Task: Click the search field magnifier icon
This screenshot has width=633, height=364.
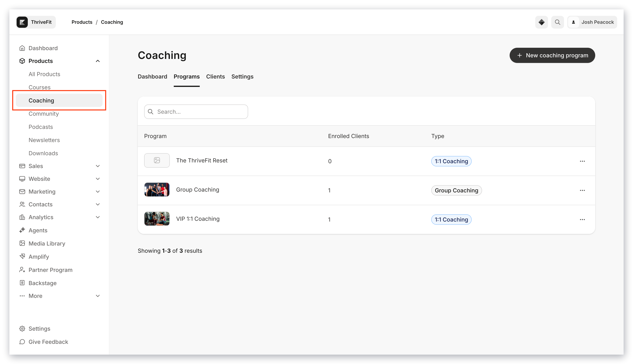Action: point(151,111)
